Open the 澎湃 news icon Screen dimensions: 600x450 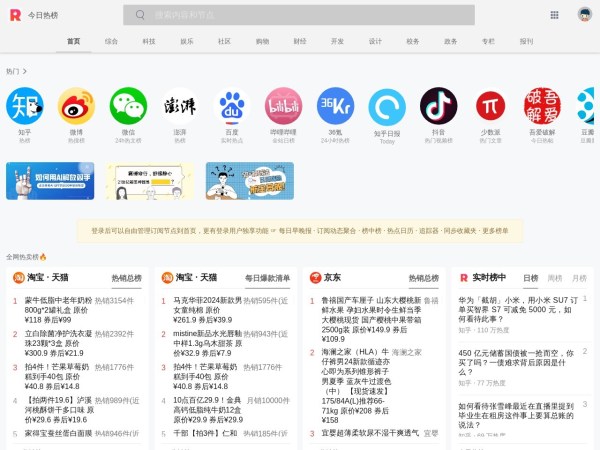point(180,106)
